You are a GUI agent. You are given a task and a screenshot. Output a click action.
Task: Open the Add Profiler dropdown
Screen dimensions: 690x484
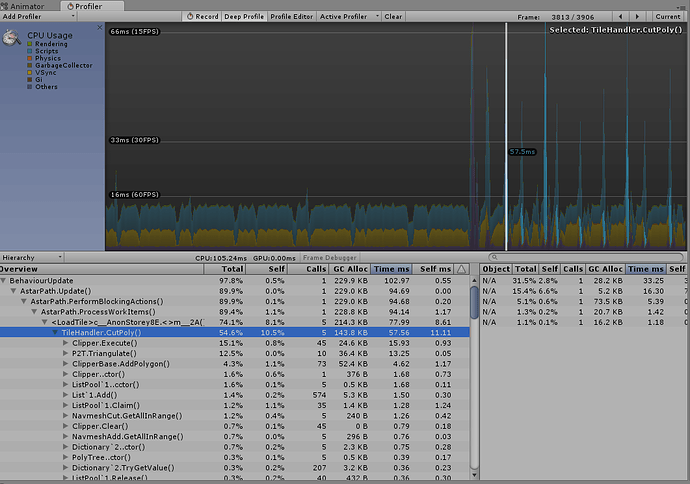coord(38,17)
